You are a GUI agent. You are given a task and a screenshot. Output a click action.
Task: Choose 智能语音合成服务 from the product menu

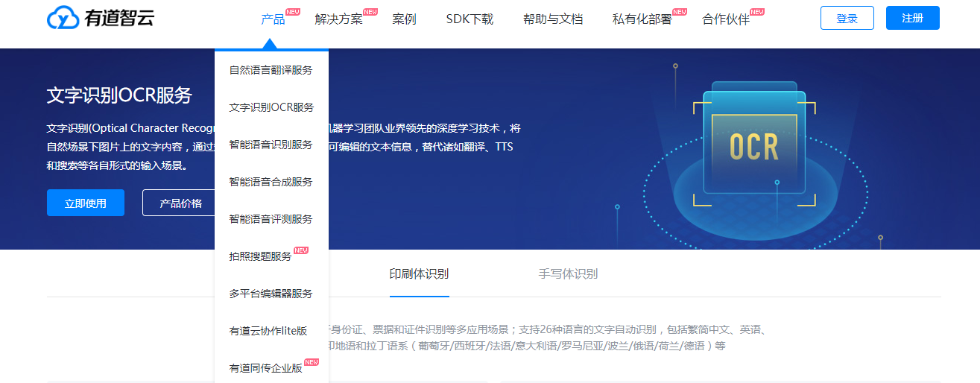[271, 182]
